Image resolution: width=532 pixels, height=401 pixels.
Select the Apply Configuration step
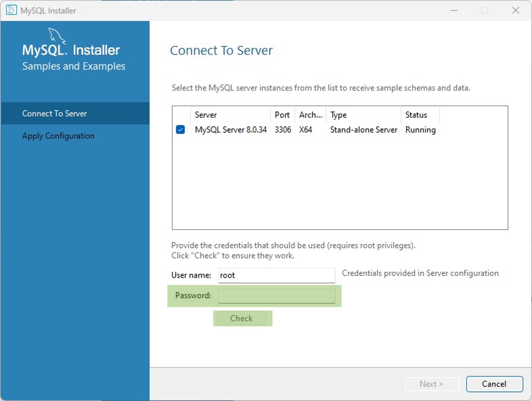click(x=58, y=136)
